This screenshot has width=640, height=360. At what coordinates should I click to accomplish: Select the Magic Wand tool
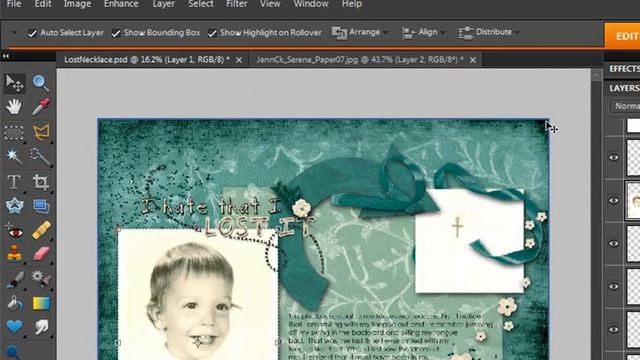coord(14,156)
